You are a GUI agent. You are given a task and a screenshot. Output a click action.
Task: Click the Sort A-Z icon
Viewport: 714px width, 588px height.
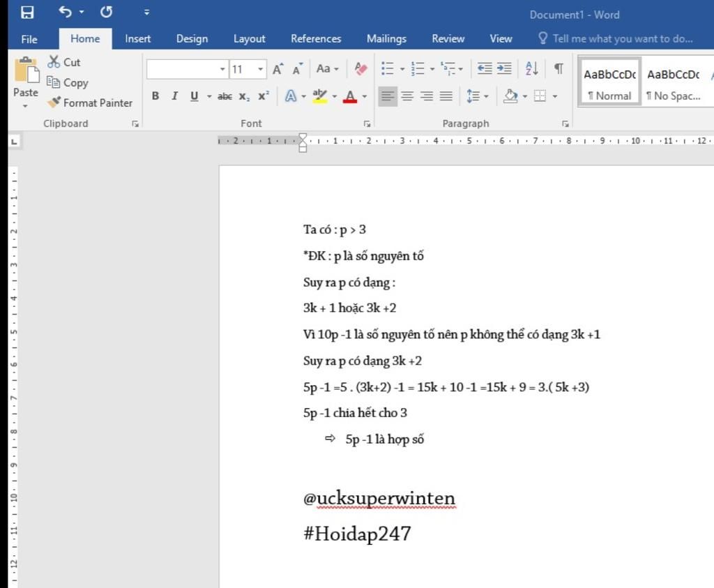[x=531, y=69]
